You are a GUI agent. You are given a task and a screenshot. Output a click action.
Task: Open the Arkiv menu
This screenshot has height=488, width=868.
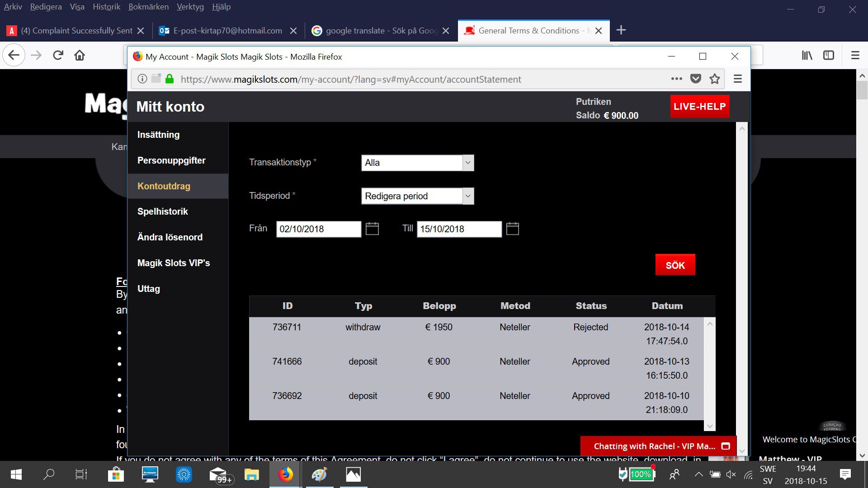coord(13,7)
